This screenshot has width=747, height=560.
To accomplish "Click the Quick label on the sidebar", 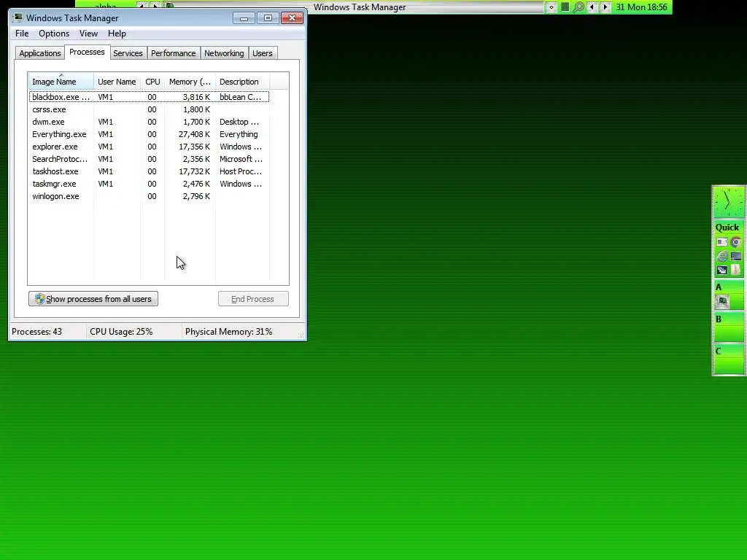I will (727, 227).
